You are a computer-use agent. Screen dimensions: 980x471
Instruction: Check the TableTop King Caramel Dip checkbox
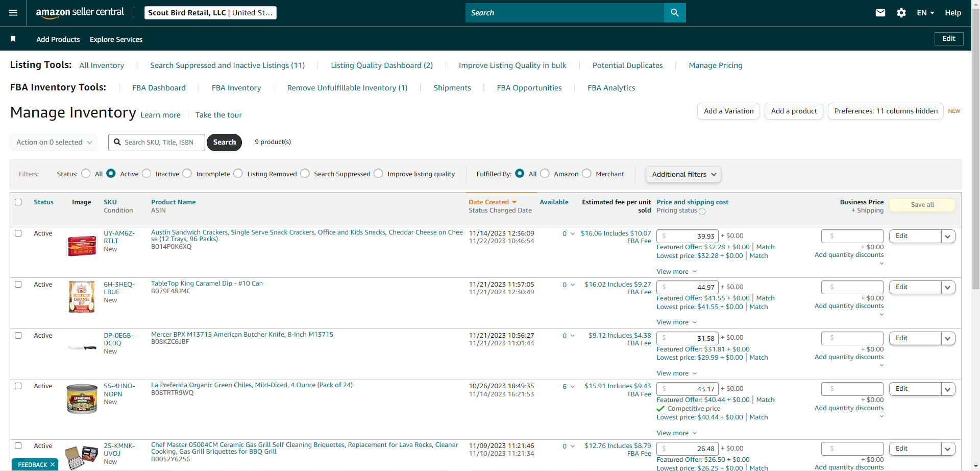[18, 284]
